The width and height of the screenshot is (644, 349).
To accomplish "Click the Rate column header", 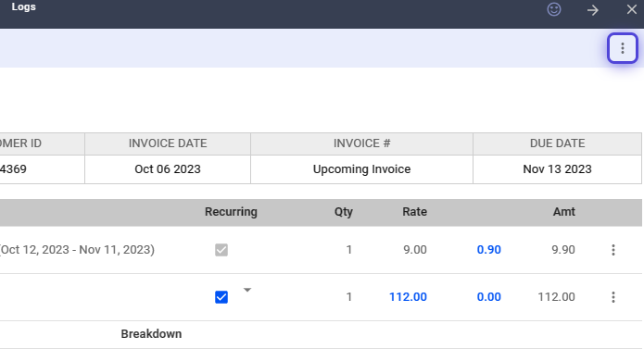I will pos(414,212).
